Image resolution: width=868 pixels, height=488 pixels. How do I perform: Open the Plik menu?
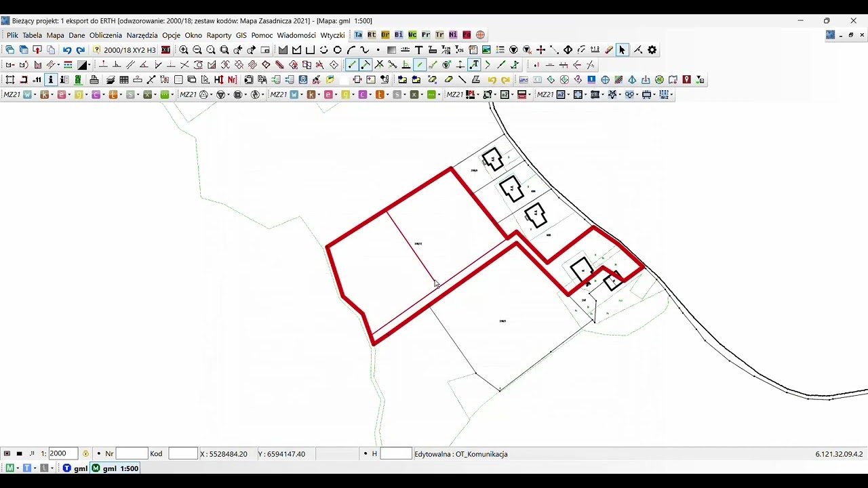pos(12,35)
